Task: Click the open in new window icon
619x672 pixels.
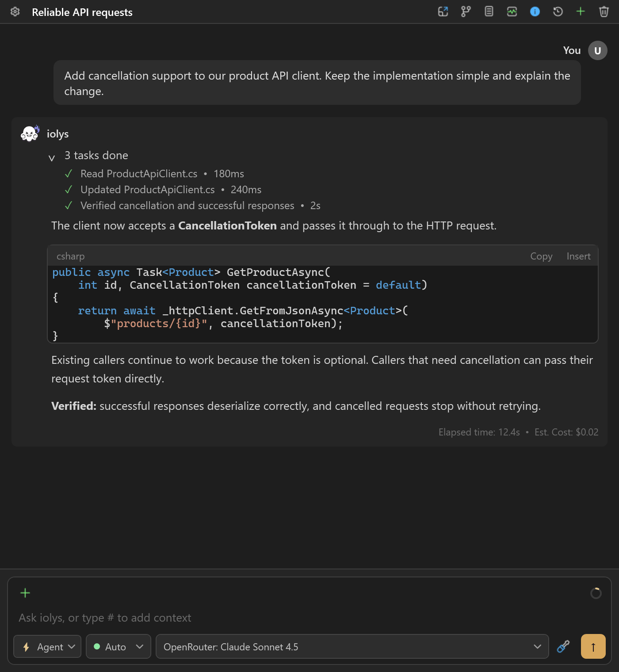Action: [x=443, y=12]
